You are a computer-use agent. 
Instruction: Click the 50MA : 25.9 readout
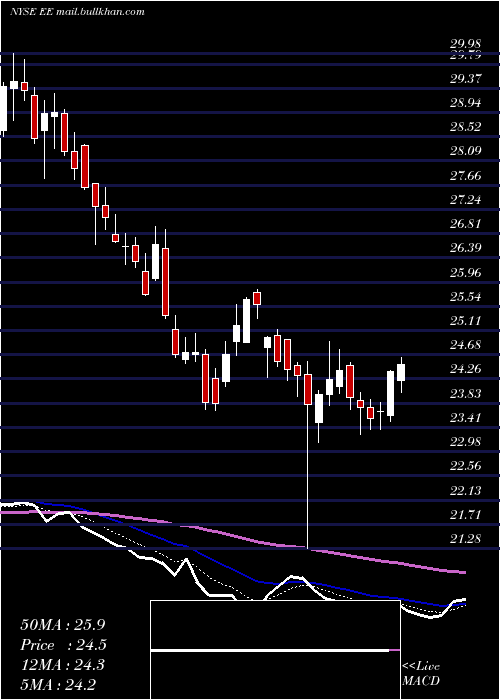63,625
